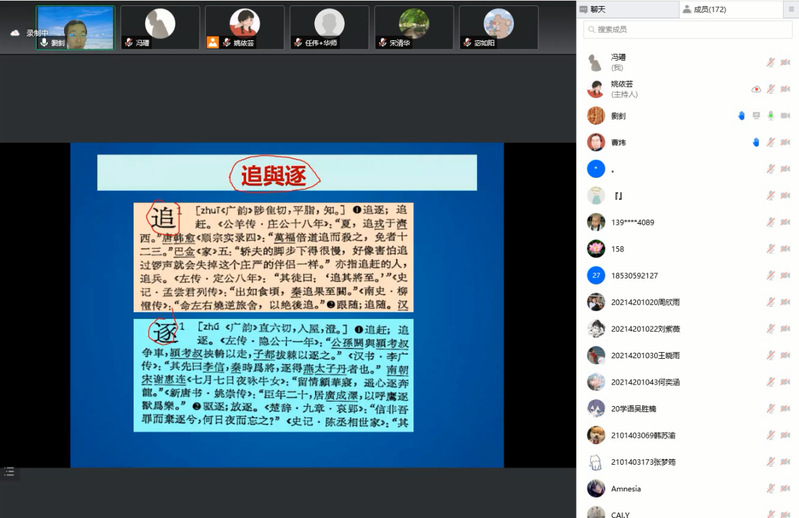
Task: Click the raised hand icon for 劉釗
Action: click(741, 115)
